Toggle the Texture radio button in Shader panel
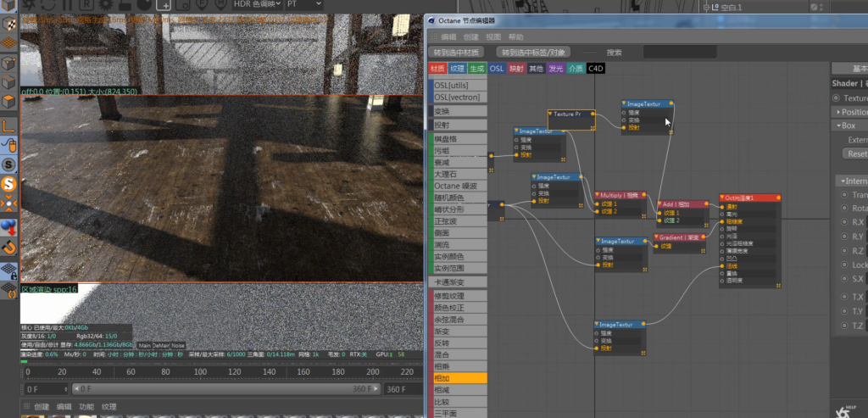Screen dimensions: 868x418 (836, 98)
